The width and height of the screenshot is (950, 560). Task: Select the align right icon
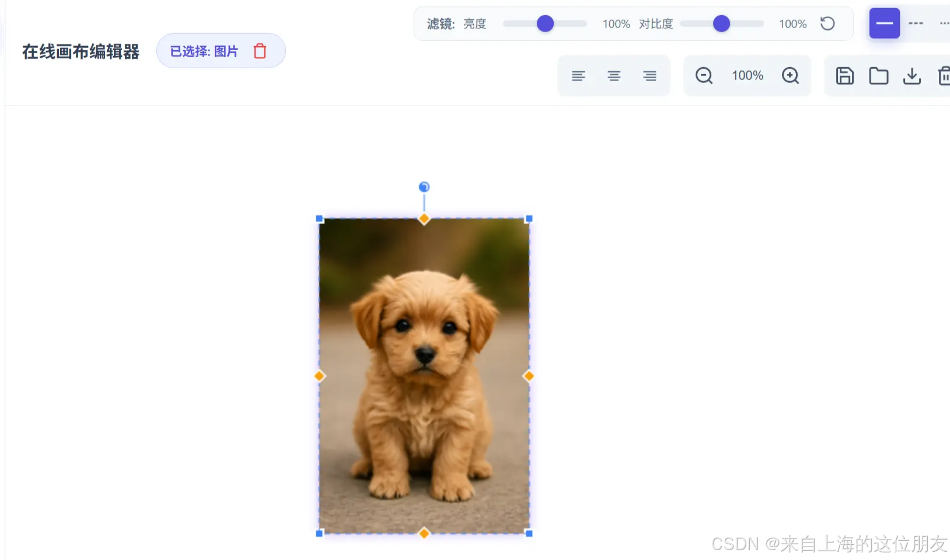click(649, 75)
